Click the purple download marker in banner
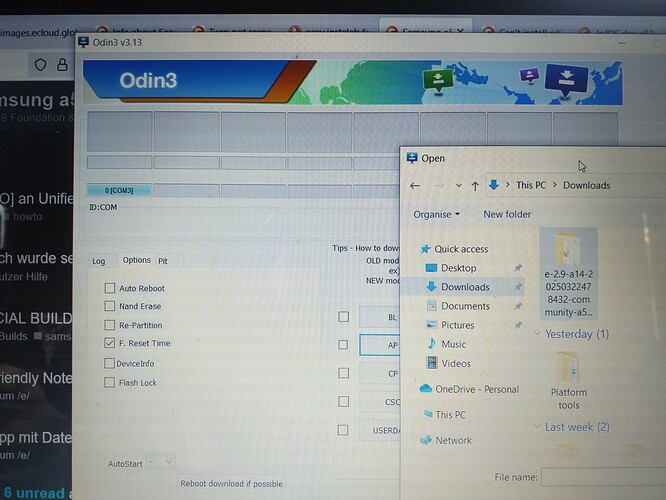 coord(529,76)
